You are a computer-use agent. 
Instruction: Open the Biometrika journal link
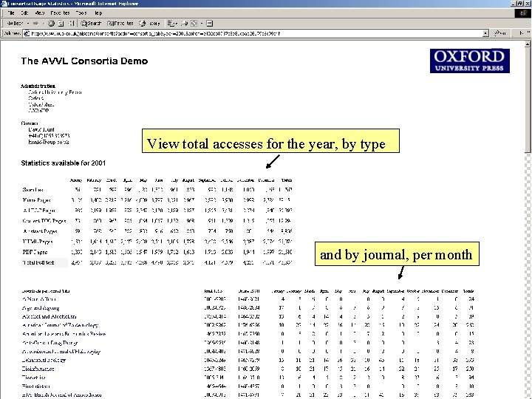click(x=33, y=378)
